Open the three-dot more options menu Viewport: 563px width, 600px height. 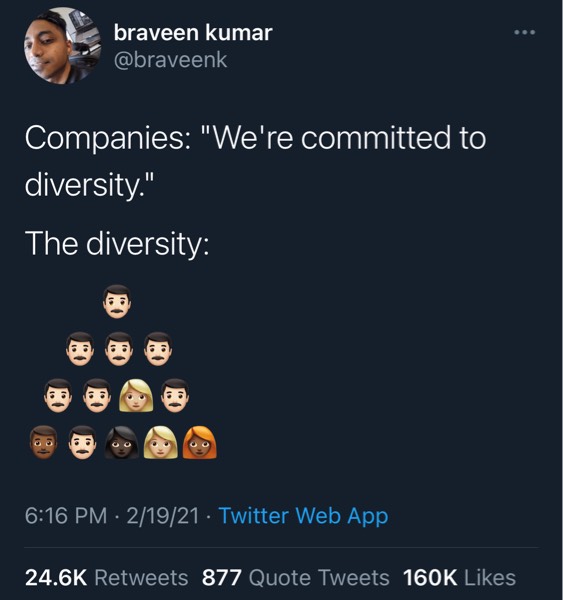524,33
